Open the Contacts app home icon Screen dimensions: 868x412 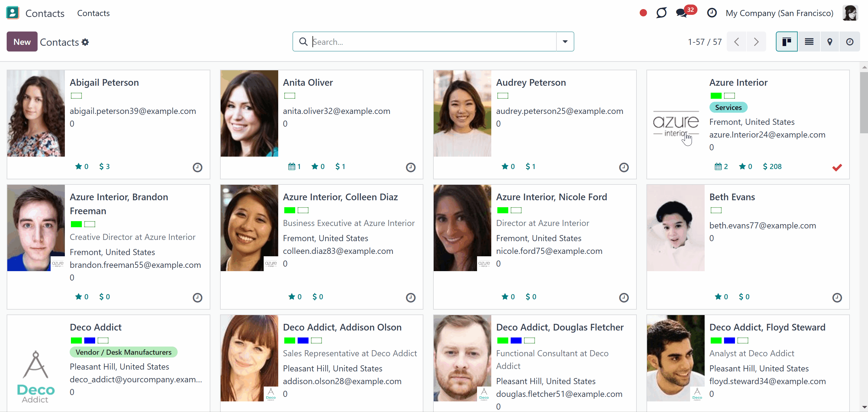click(x=13, y=13)
